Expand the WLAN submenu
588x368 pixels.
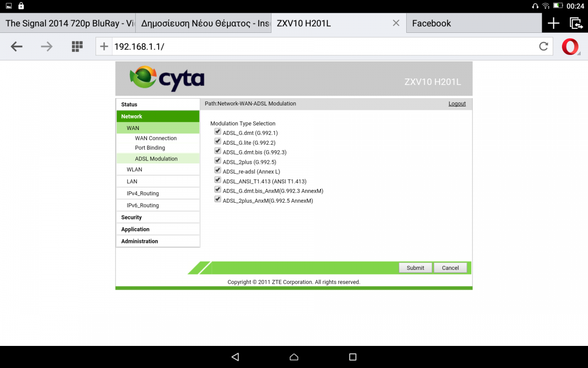click(158, 170)
